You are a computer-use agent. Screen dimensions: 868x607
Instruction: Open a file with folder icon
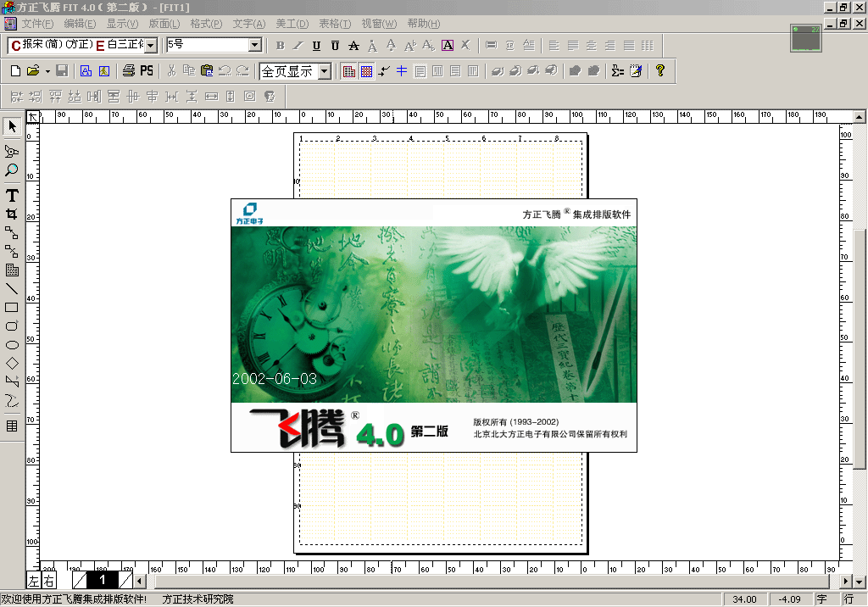pyautogui.click(x=33, y=71)
